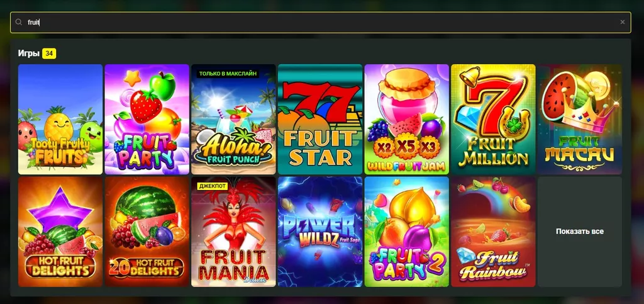Click the magnifier search icon
644x304 pixels.
point(18,22)
